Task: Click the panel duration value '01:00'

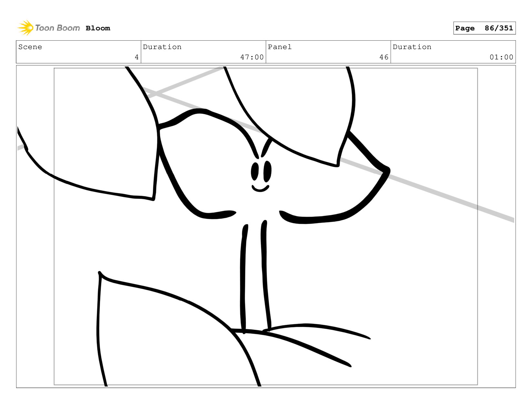Action: [x=501, y=57]
